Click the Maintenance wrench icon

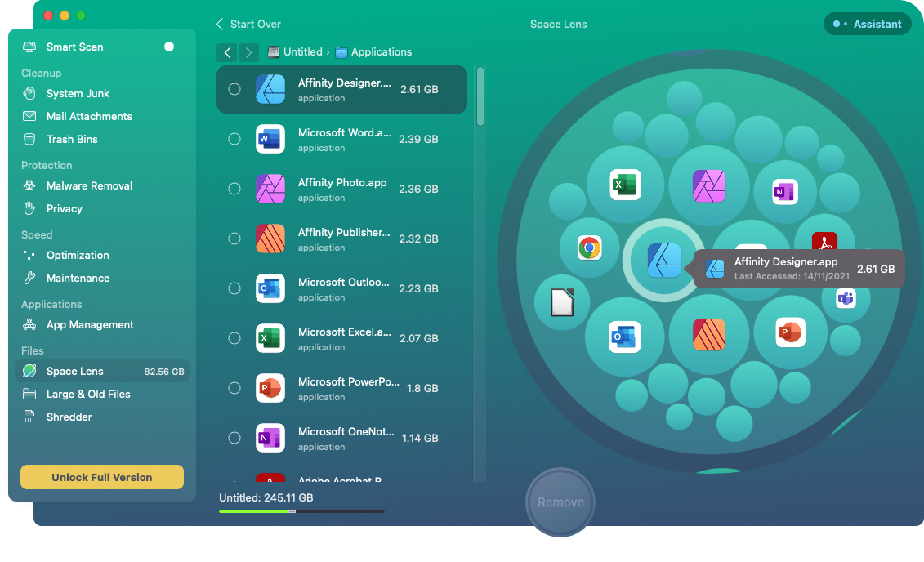29,278
